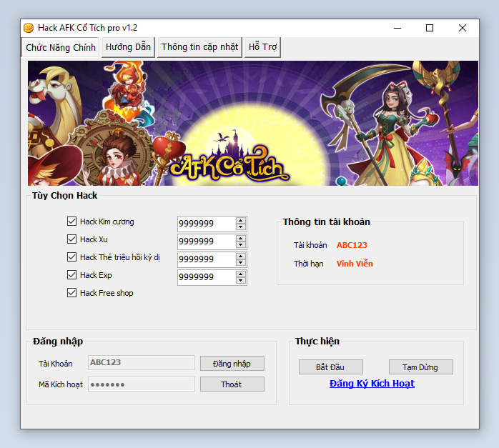Viewport: 499px width, 448px height.
Task: Select the Hỗ Trợ tab
Action: 262,47
